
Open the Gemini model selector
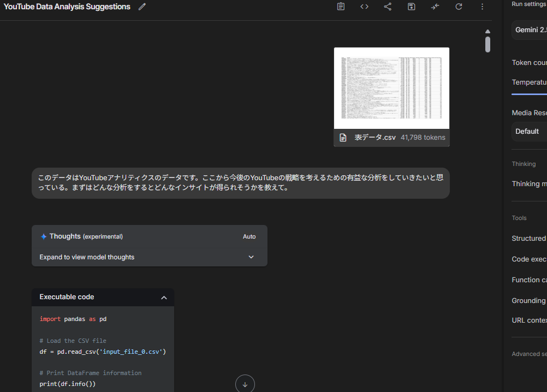click(x=530, y=30)
